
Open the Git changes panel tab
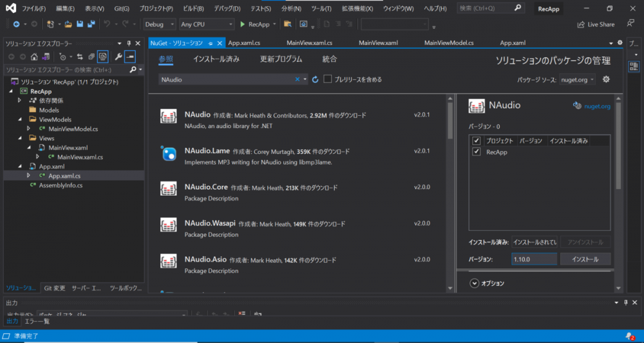pyautogui.click(x=55, y=288)
